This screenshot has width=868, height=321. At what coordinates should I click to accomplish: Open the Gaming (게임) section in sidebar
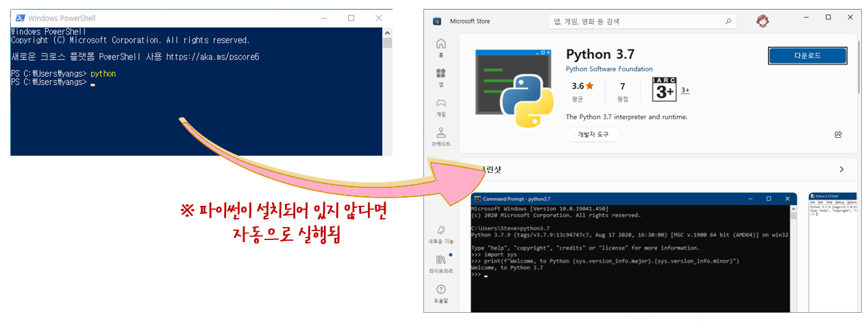[x=441, y=106]
